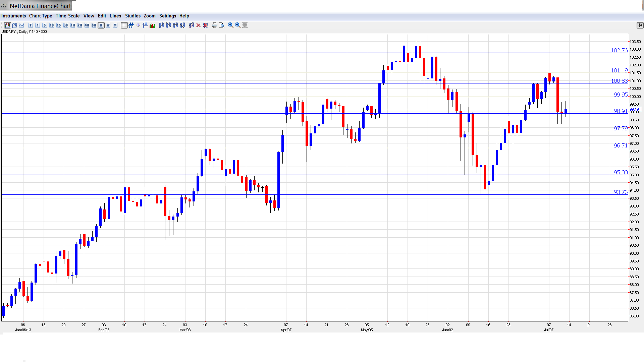
Task: Open the Studies menu
Action: (x=132, y=16)
